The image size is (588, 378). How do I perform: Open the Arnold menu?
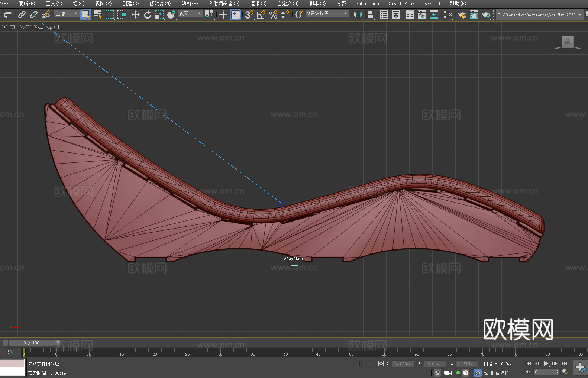pos(432,3)
